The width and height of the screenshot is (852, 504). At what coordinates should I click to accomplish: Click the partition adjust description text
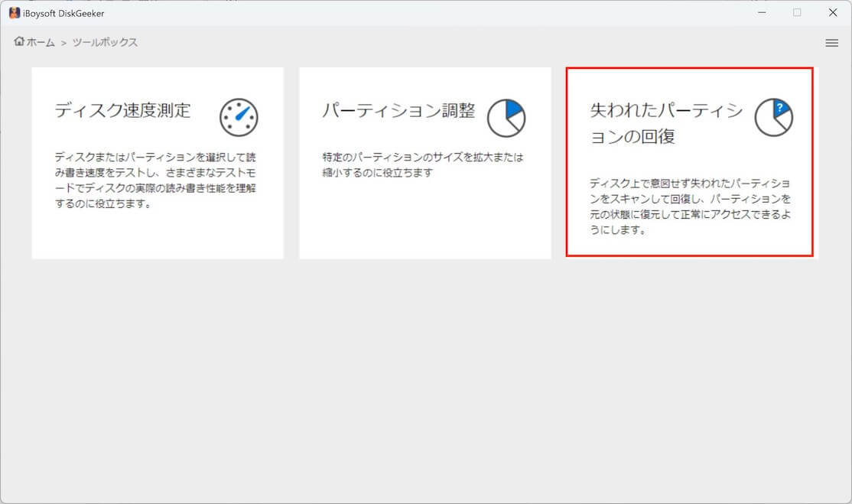(423, 164)
